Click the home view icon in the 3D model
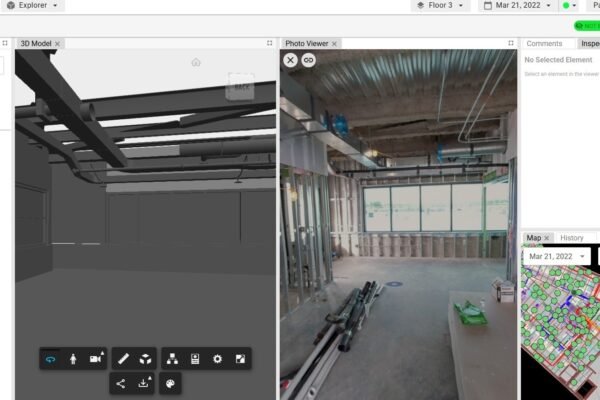Image resolution: width=600 pixels, height=400 pixels. [196, 62]
